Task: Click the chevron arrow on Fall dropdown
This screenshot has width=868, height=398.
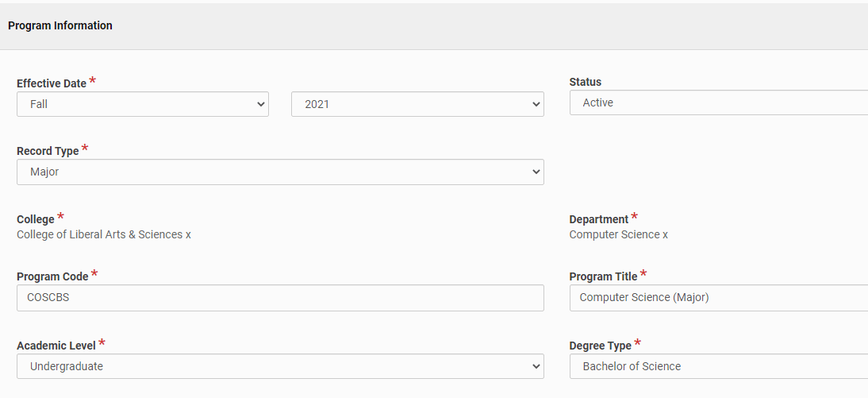Action: (x=261, y=104)
